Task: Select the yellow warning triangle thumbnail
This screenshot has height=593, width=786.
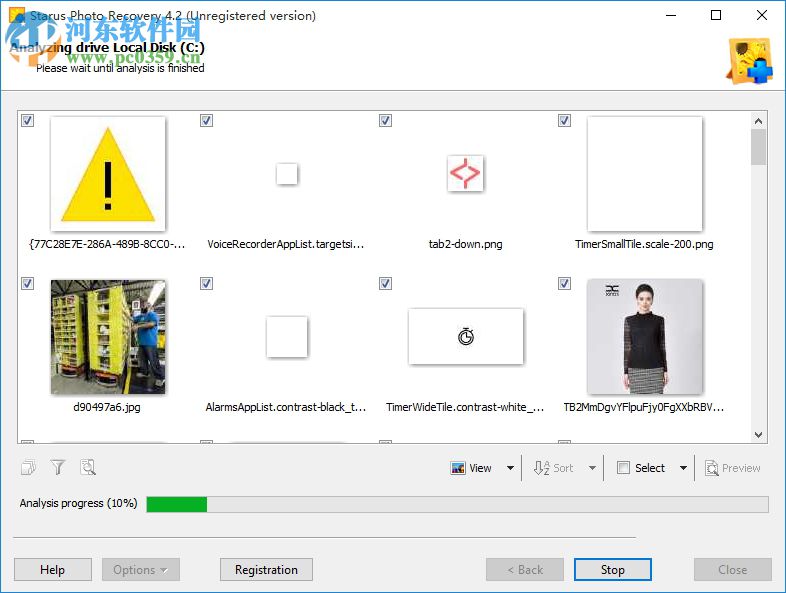Action: (x=108, y=174)
